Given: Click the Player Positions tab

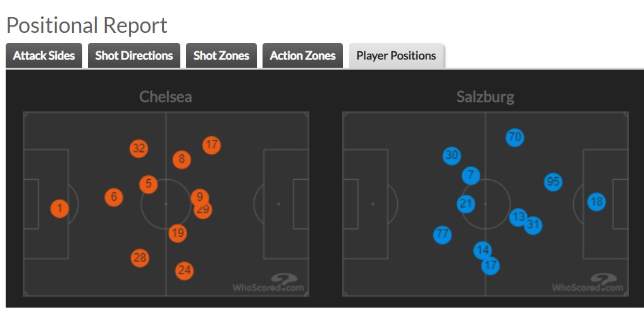Looking at the screenshot, I should [396, 56].
